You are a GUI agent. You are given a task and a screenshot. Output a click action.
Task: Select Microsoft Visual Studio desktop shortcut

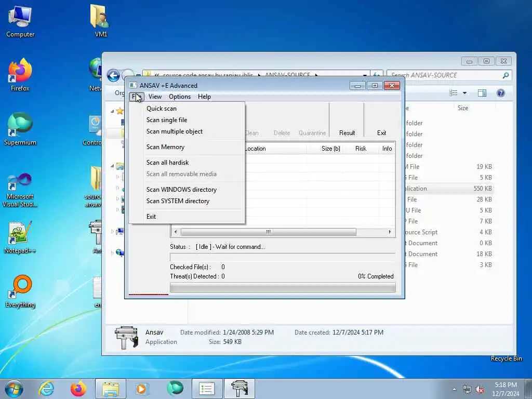pyautogui.click(x=20, y=190)
